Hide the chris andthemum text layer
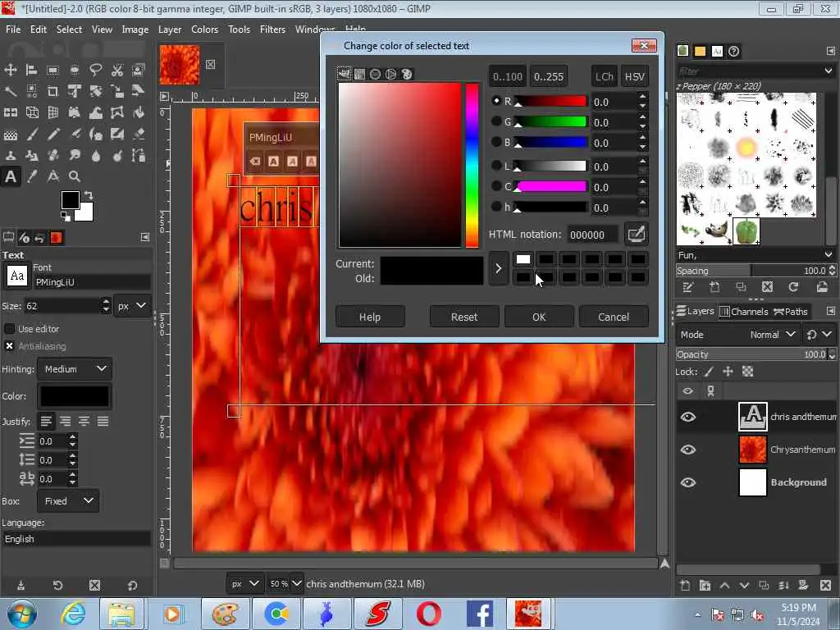 688,416
